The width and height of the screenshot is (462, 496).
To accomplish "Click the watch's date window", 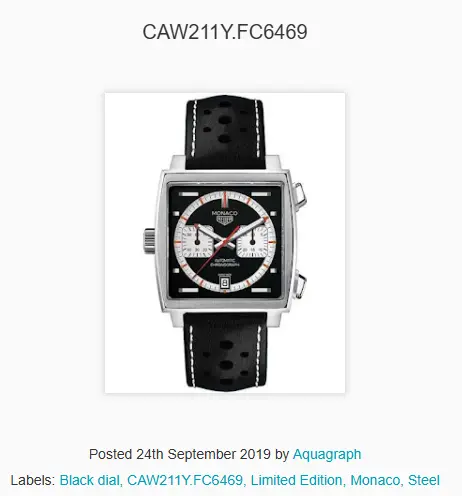I will coord(224,283).
